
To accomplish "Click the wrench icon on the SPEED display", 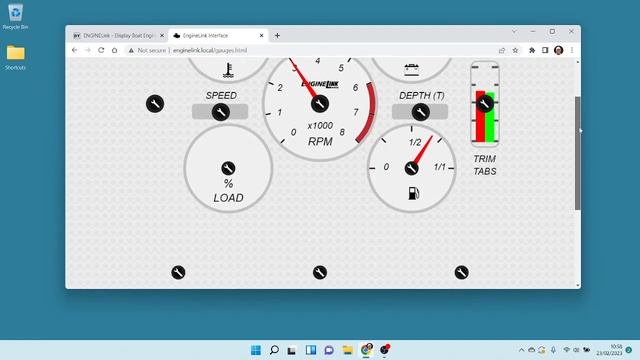I will 220,112.
